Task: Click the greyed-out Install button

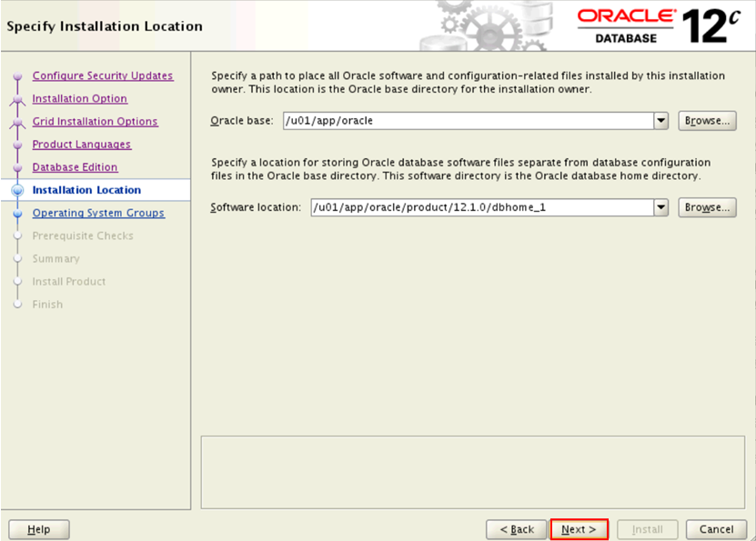Action: click(x=647, y=529)
